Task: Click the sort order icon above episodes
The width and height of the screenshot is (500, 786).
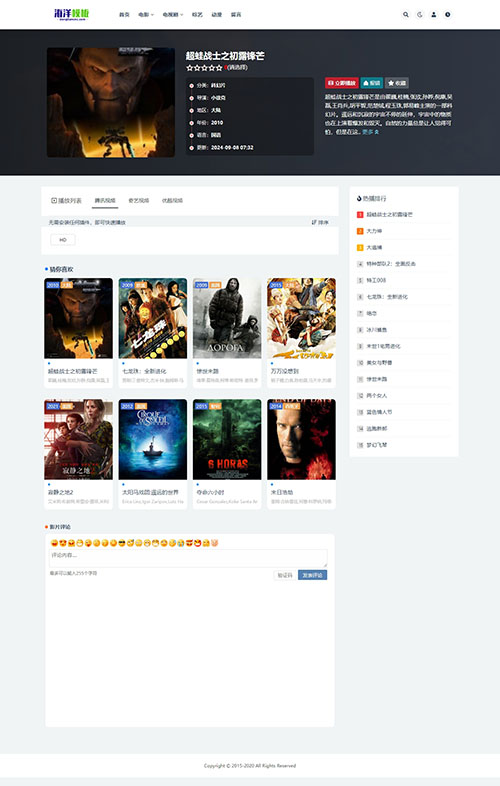Action: (x=320, y=222)
